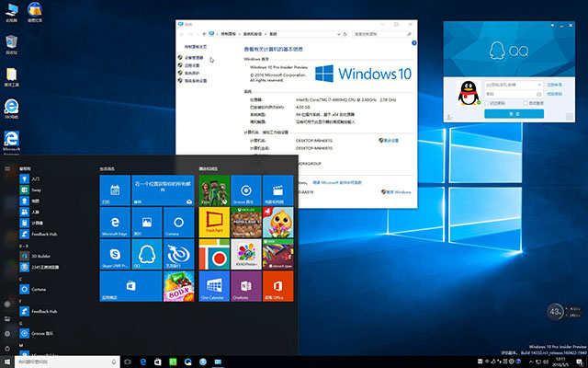
Task: Click Device Manager link in System sidebar
Action: (x=193, y=57)
